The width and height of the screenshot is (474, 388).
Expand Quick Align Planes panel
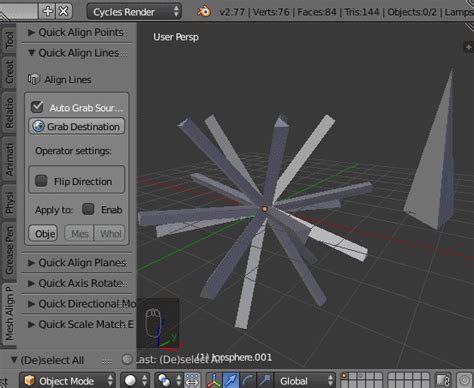(77, 263)
